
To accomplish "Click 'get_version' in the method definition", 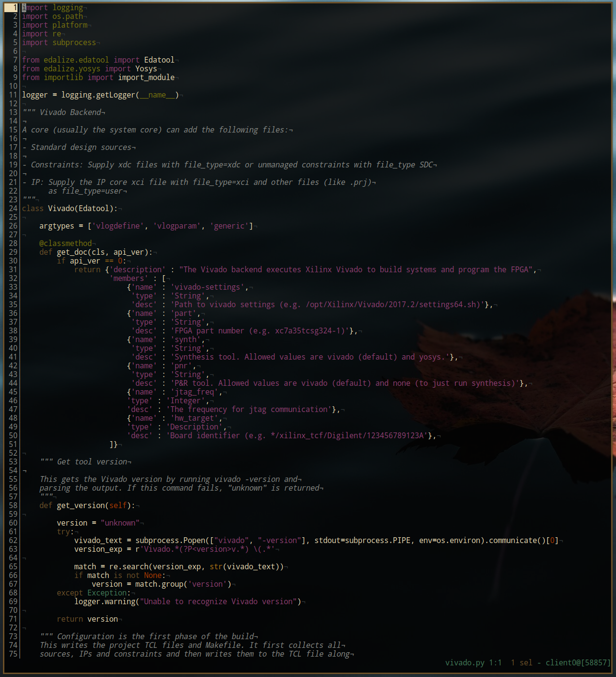I will (x=81, y=505).
